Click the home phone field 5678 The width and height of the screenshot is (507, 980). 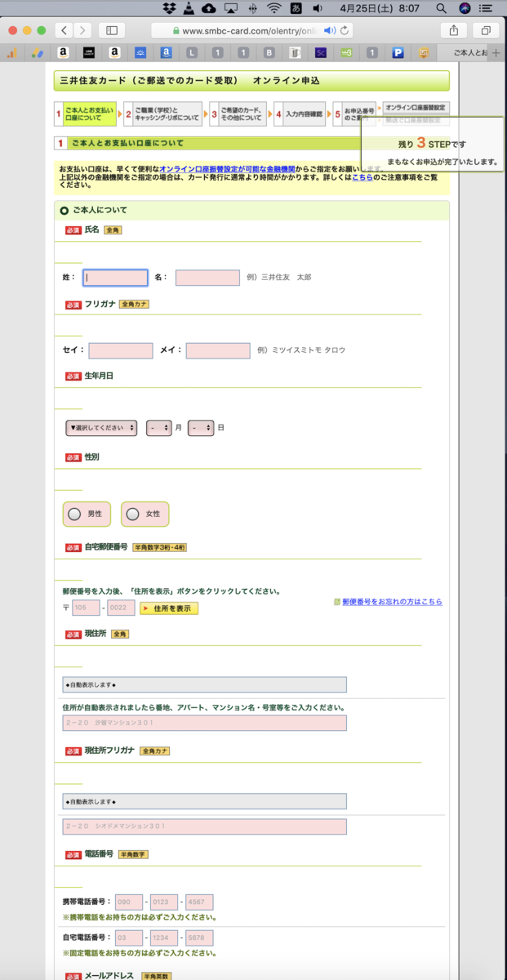[x=199, y=938]
